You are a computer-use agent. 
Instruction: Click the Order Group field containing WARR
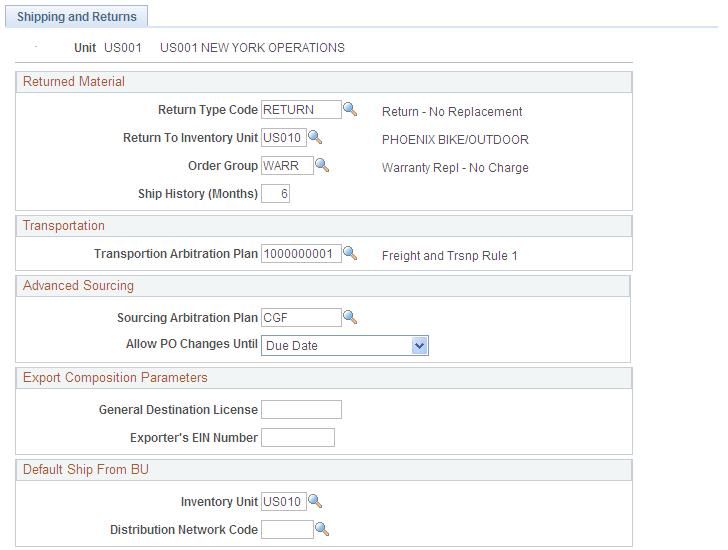(287, 165)
